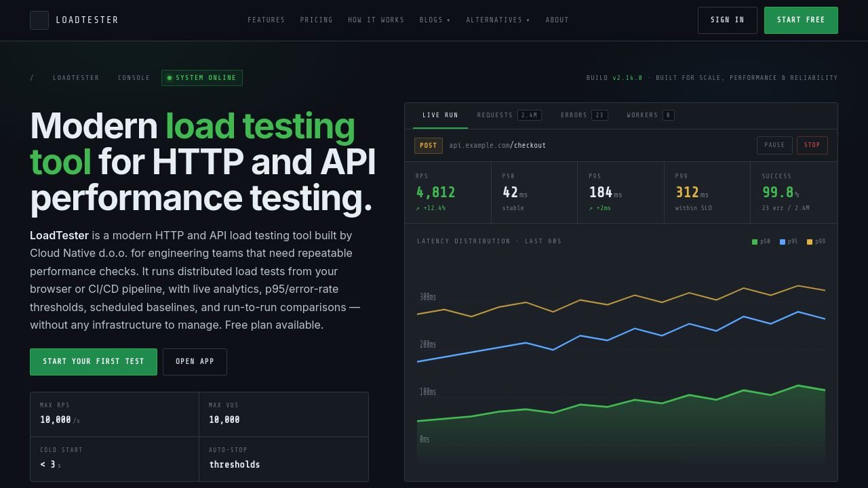868x488 pixels.
Task: Click the Max RPS 10,000 stat
Action: pos(115,415)
